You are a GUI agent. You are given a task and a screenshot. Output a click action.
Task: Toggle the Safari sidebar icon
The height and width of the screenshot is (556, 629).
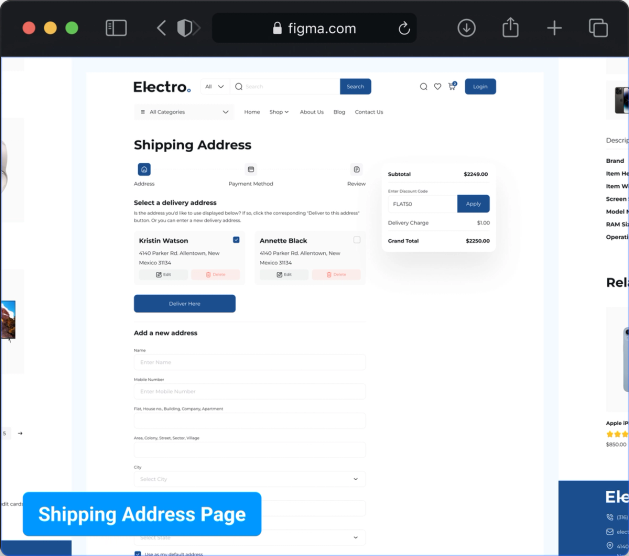pos(116,28)
